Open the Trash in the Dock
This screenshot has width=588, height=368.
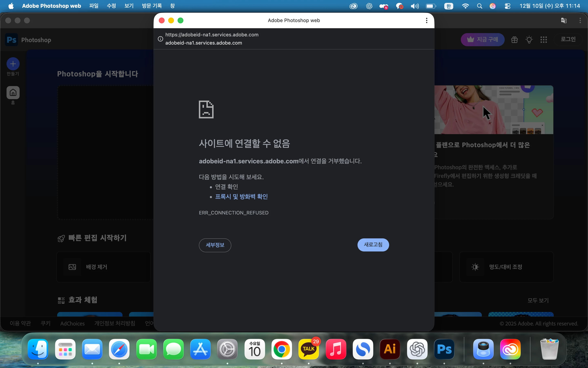(x=549, y=349)
